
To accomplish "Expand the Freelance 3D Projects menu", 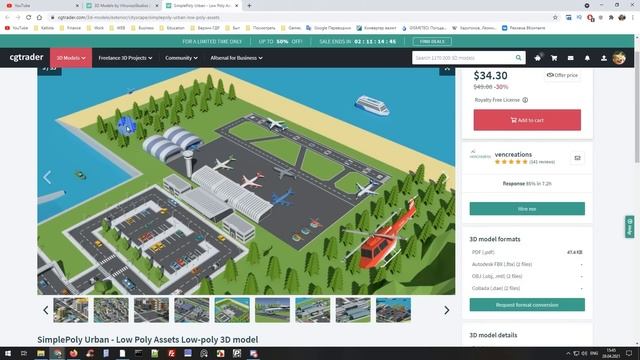I will coord(125,58).
